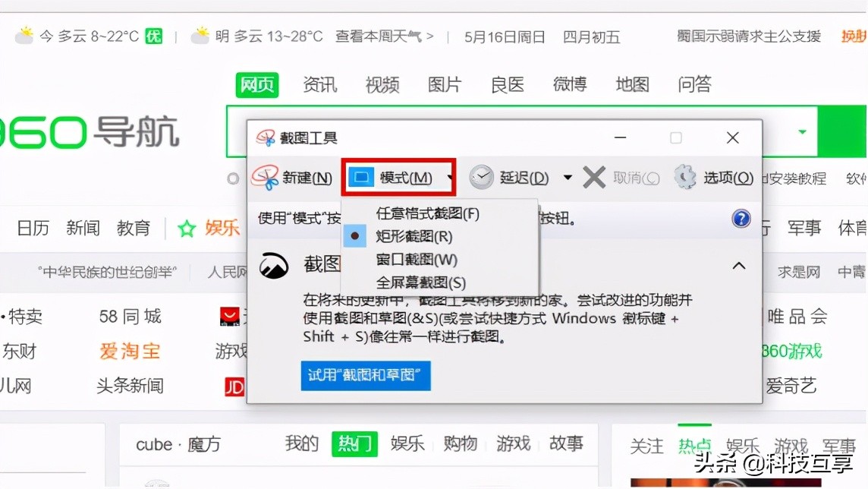Open the 延迟(D) dropdown arrow
The width and height of the screenshot is (868, 489).
point(567,176)
